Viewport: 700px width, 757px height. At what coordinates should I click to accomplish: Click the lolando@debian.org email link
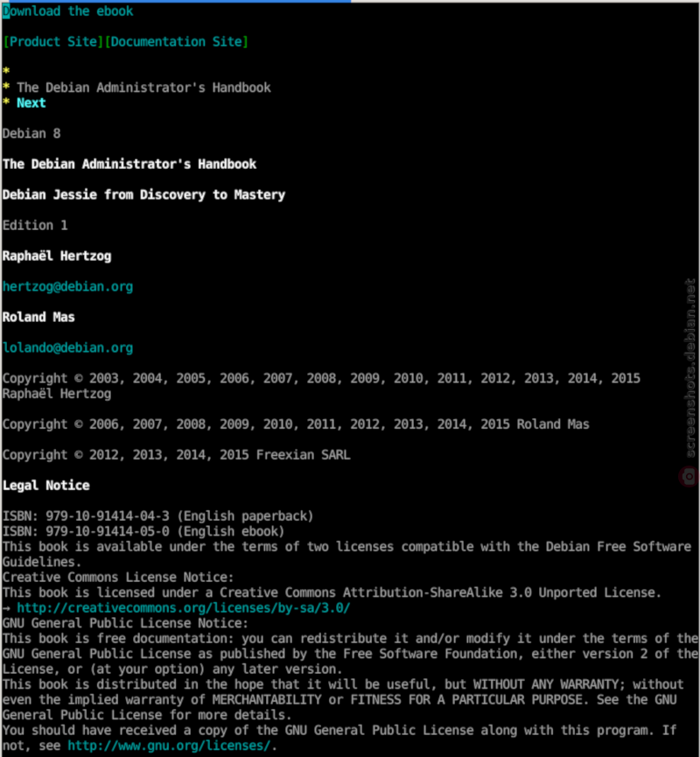point(67,347)
